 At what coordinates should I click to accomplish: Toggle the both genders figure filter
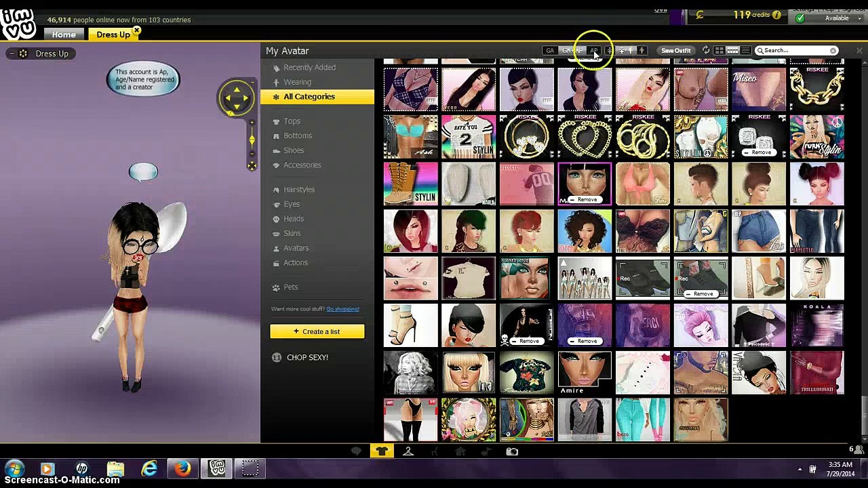click(625, 50)
